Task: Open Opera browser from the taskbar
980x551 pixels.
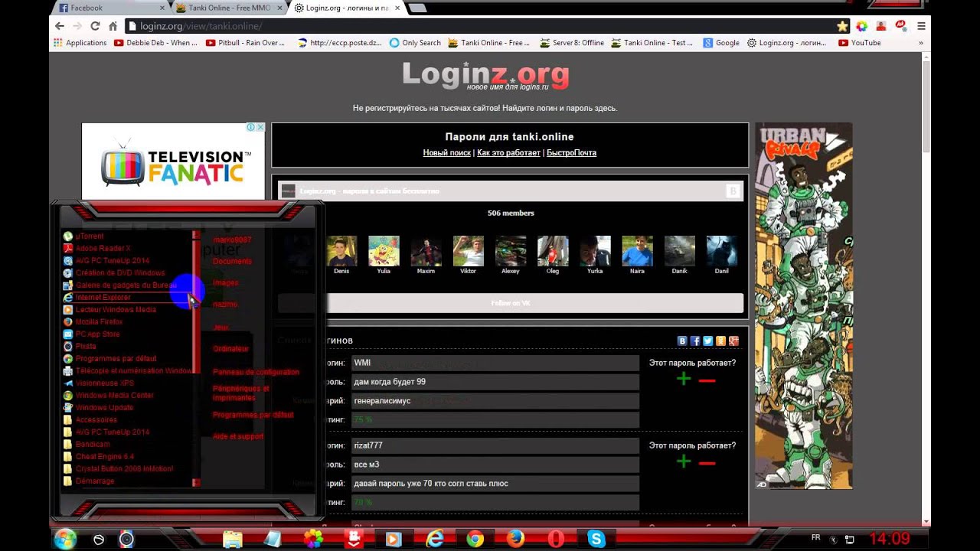Action: 556,540
